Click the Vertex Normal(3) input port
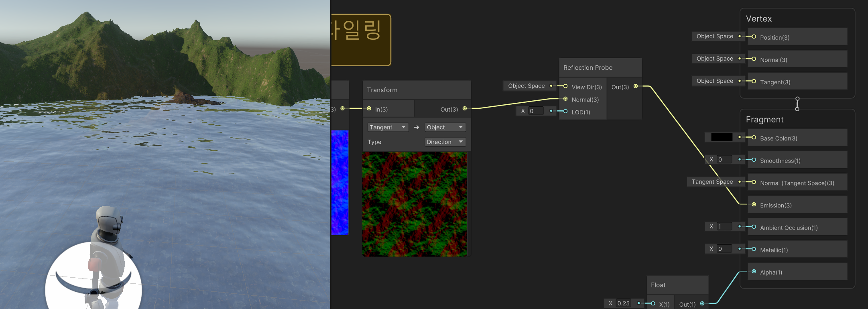Image resolution: width=868 pixels, height=309 pixels. coord(754,59)
